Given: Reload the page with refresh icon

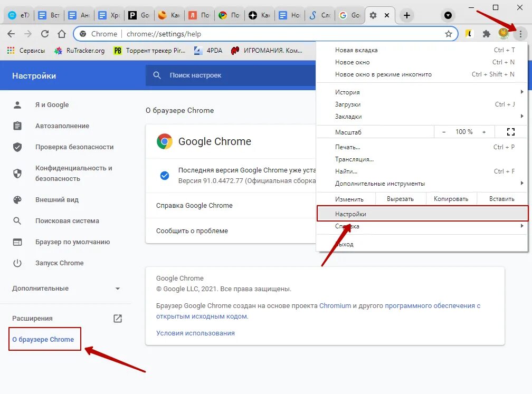Looking at the screenshot, I should point(45,34).
